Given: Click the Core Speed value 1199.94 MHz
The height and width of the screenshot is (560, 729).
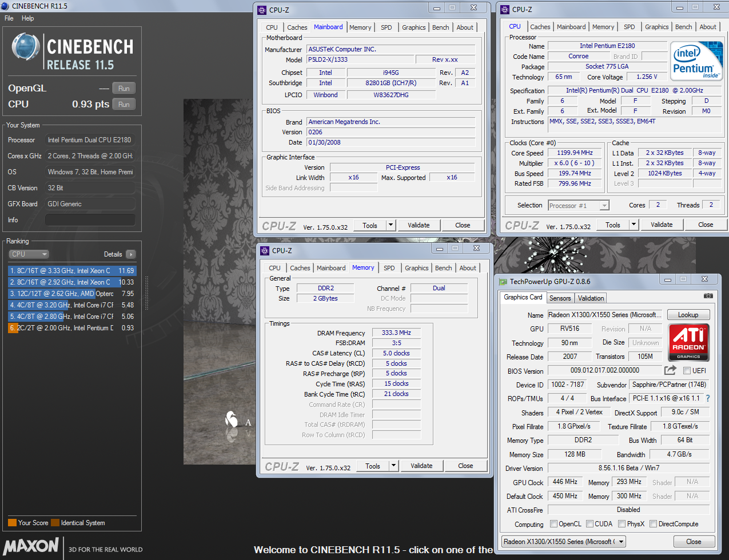Looking at the screenshot, I should pyautogui.click(x=575, y=153).
